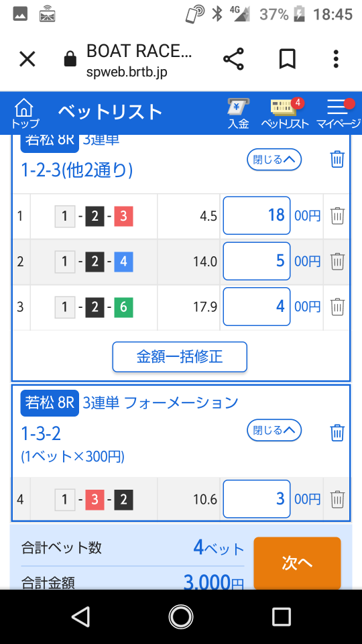362x644 pixels.
Task: Delete the 1-2-4 bet row
Action: coord(337,261)
